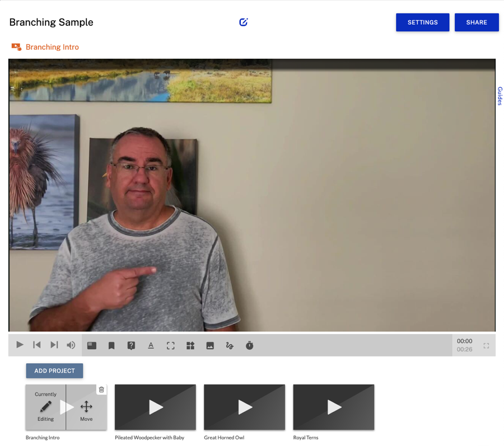Click Add Project button
The image size is (504, 446).
54,370
